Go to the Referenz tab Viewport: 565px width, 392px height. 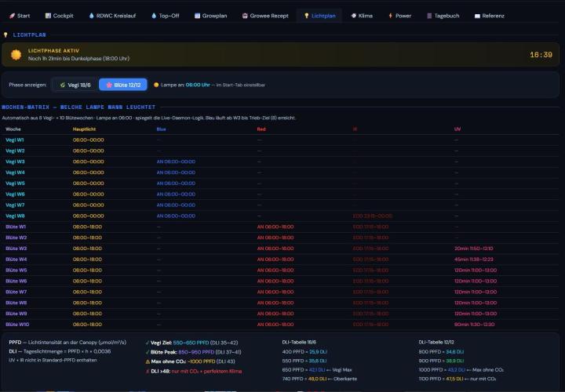tap(489, 16)
